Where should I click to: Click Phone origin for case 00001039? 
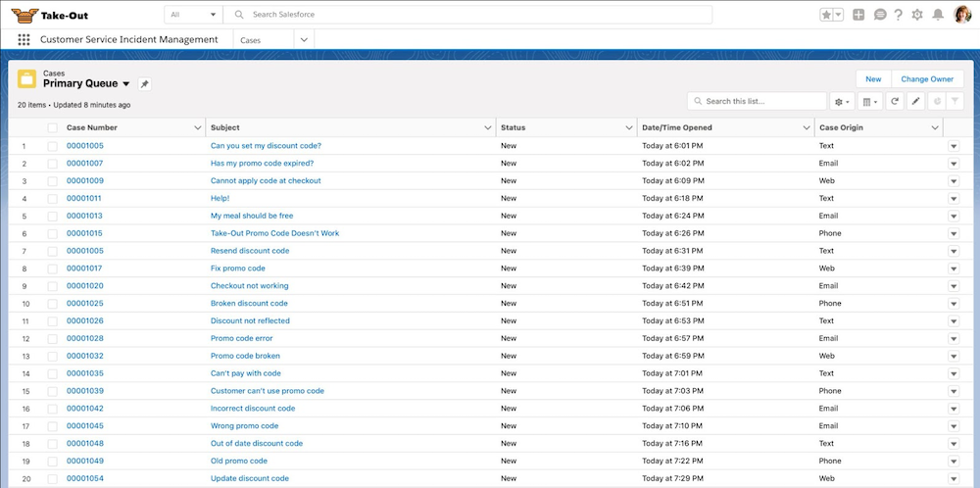tap(830, 391)
